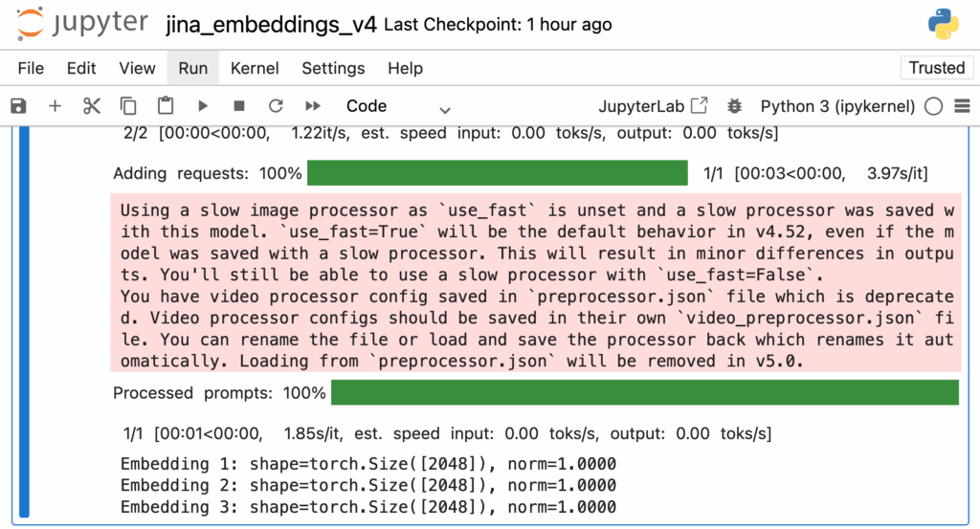Screen dimensions: 980x529
Task: Rename notebook title jina_embeddings_v4
Action: point(271,25)
